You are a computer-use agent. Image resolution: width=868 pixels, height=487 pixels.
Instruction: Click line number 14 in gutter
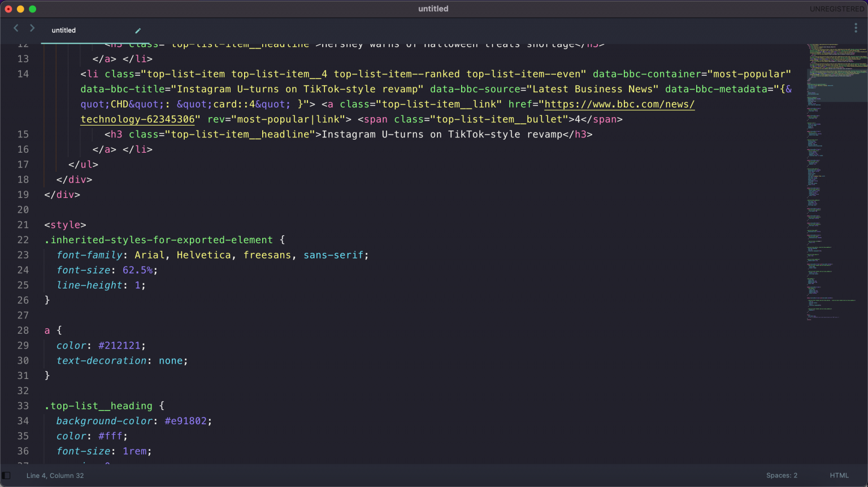click(x=23, y=74)
